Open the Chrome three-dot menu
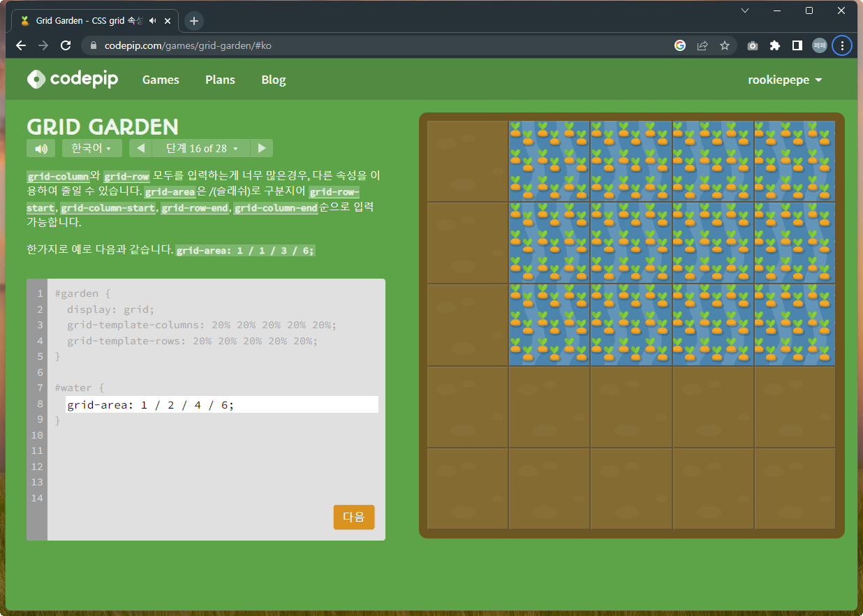863x616 pixels. pos(842,45)
